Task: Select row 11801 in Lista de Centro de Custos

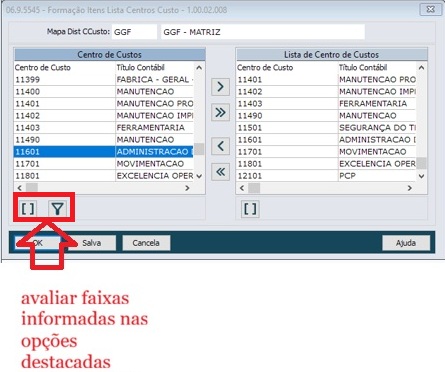Action: click(x=326, y=164)
